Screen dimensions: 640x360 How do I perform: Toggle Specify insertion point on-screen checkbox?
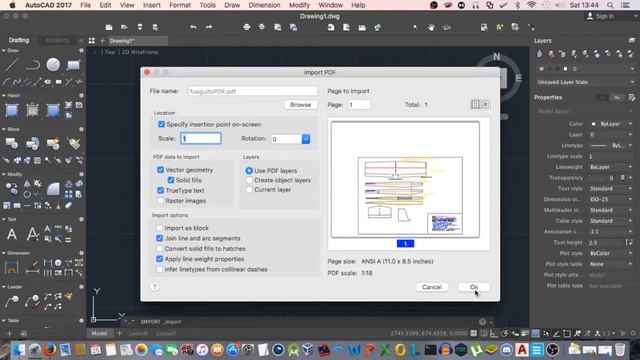[161, 124]
